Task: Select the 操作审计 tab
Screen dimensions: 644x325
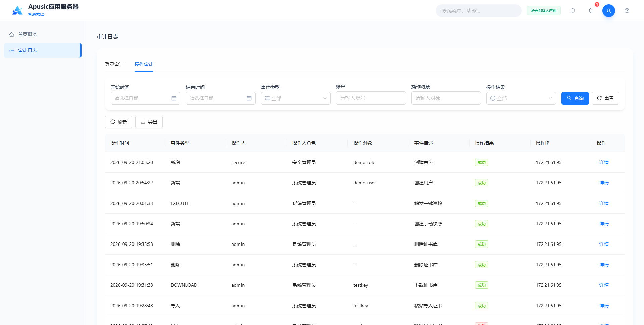Action: pyautogui.click(x=144, y=64)
